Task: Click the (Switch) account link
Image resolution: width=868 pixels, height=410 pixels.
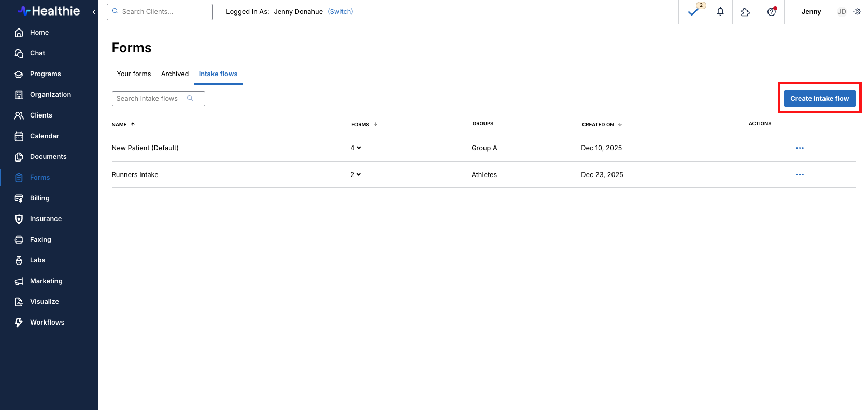Action: tap(340, 11)
